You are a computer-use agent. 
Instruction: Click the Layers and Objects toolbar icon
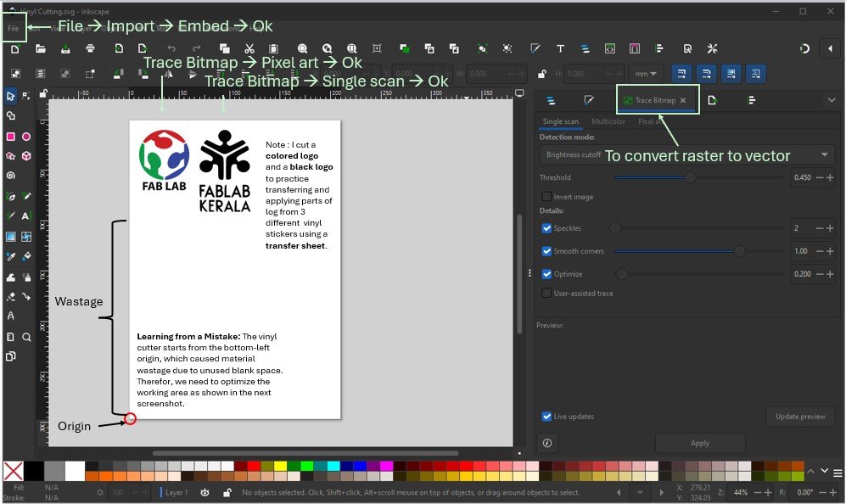pos(585,48)
